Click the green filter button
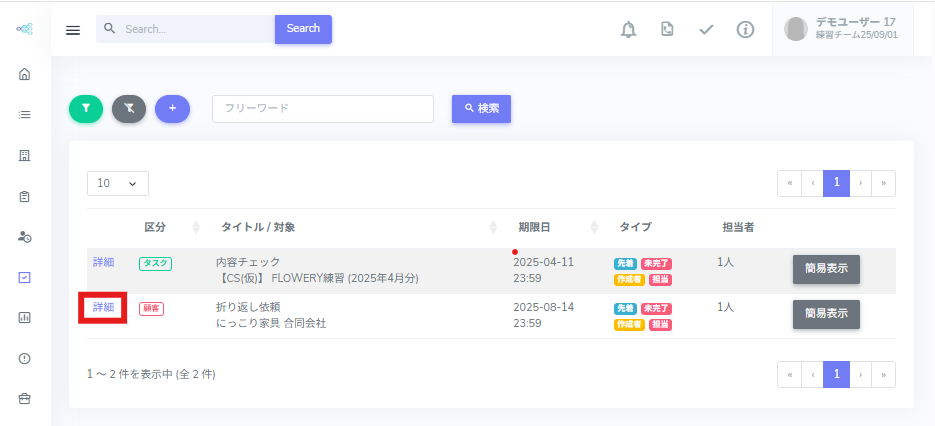 (x=86, y=108)
